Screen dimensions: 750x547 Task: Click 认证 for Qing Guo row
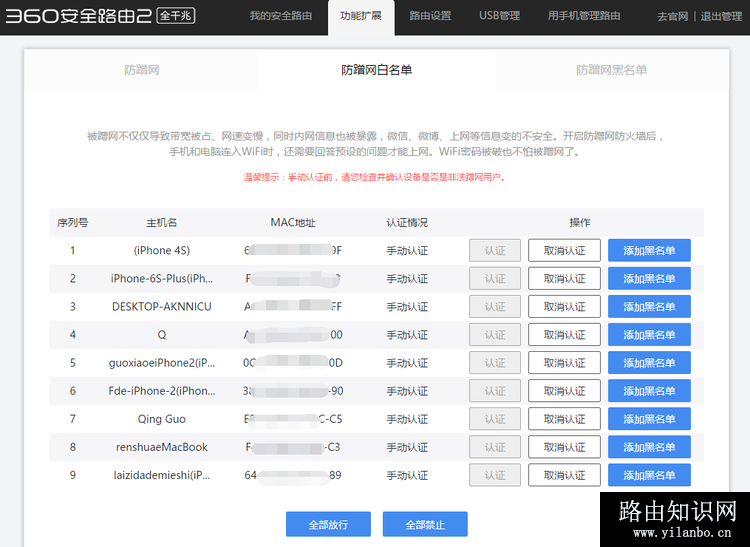pos(495,419)
